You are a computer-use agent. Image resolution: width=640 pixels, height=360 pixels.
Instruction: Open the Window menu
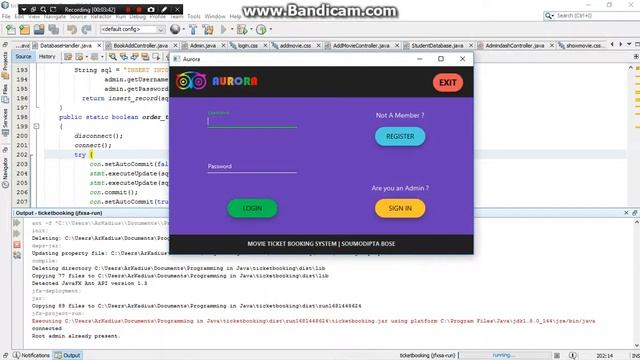215,16
